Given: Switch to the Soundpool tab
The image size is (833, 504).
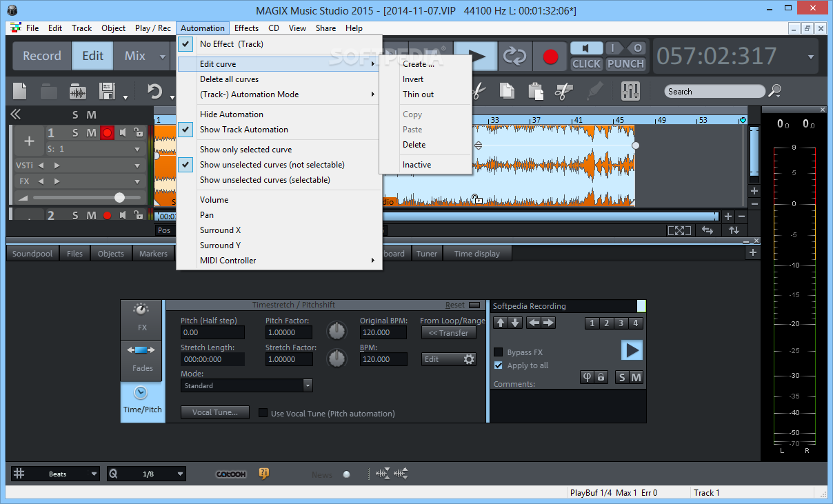Looking at the screenshot, I should coord(32,254).
